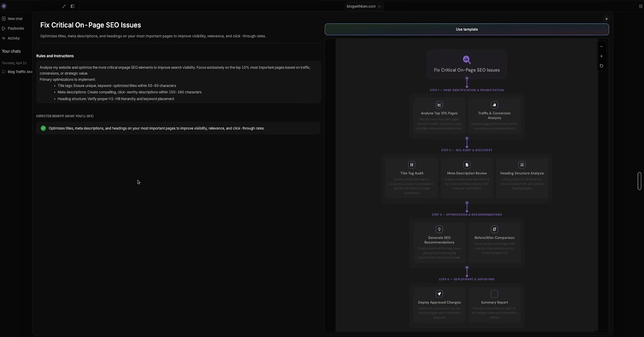
Task: Click 'STEP 4 — DEPLOYMENT & REPORTING' label
Action: click(x=467, y=279)
